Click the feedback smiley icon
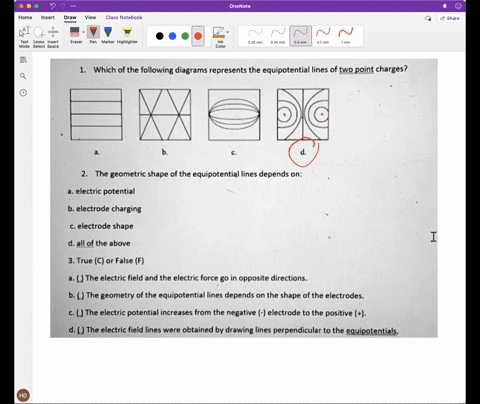480x404 pixels. pos(458,6)
